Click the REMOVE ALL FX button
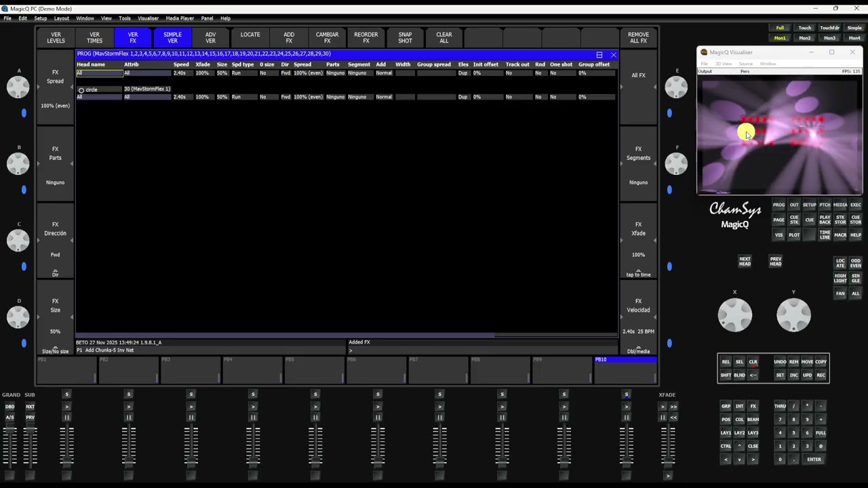This screenshot has height=488, width=868. 638,37
